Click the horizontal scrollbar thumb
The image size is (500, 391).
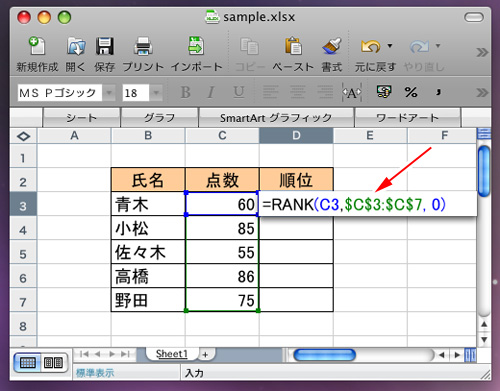[x=324, y=355]
